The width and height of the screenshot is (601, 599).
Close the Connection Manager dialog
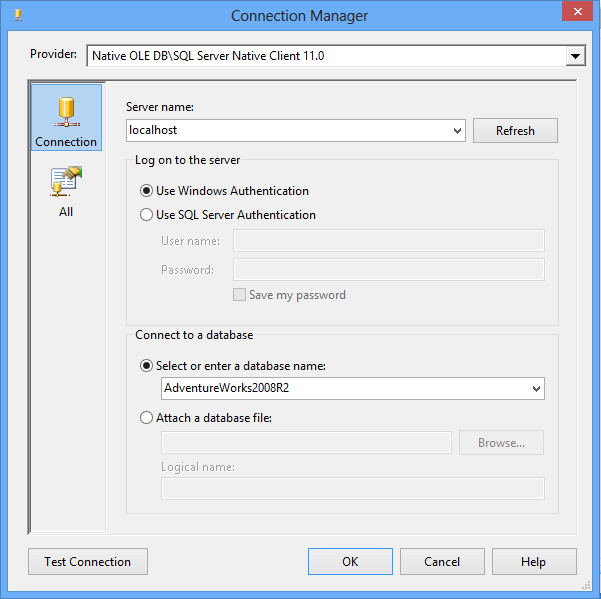pyautogui.click(x=578, y=11)
